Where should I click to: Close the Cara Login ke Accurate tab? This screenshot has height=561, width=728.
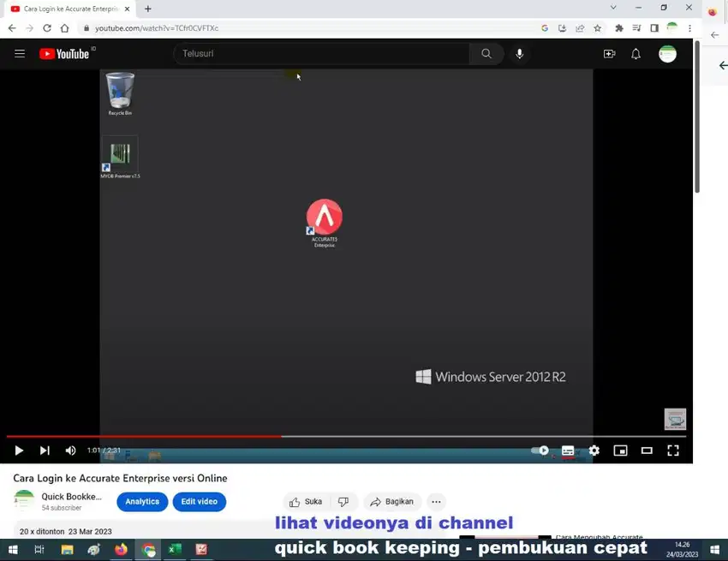point(128,9)
